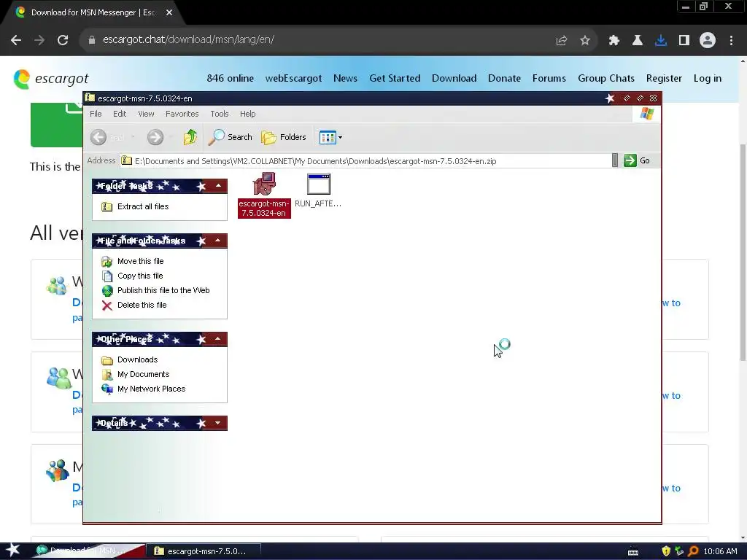Open the address bar dropdown arrow
Screen dimensions: 747x560
[x=614, y=160]
